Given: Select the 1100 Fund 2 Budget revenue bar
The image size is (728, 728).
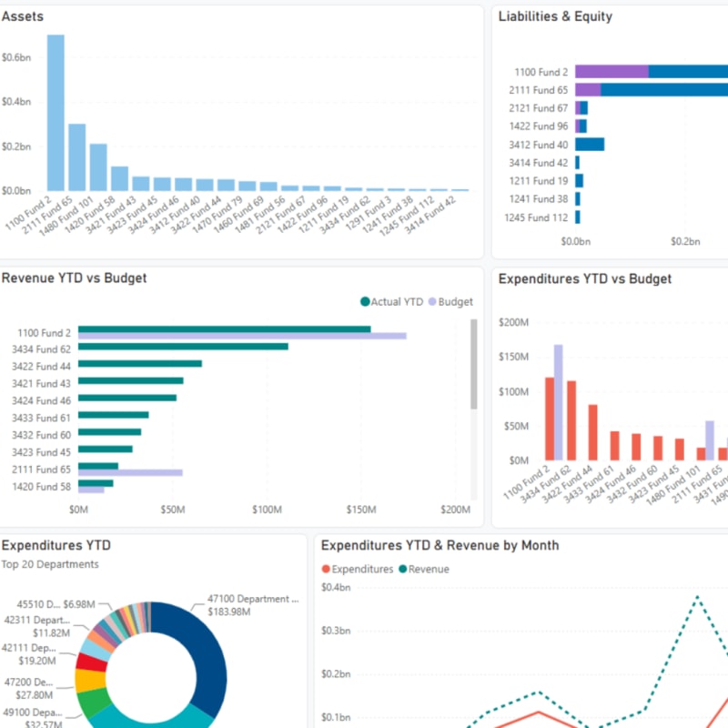Looking at the screenshot, I should click(242, 336).
